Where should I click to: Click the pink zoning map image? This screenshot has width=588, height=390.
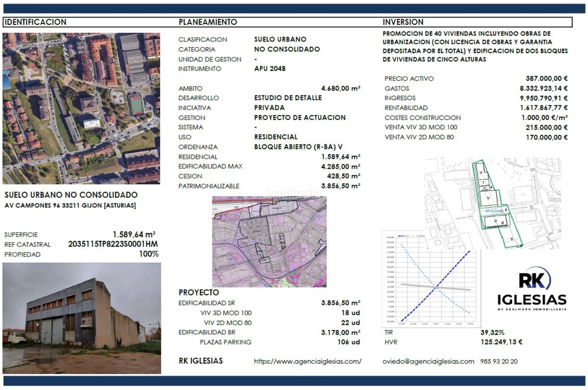pos(269,242)
